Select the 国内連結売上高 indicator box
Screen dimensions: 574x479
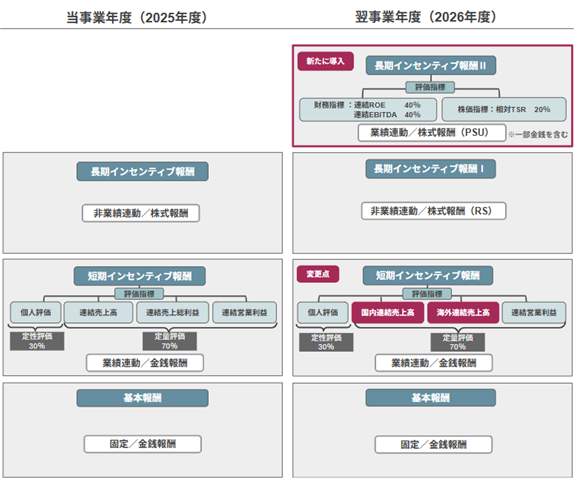pos(388,312)
